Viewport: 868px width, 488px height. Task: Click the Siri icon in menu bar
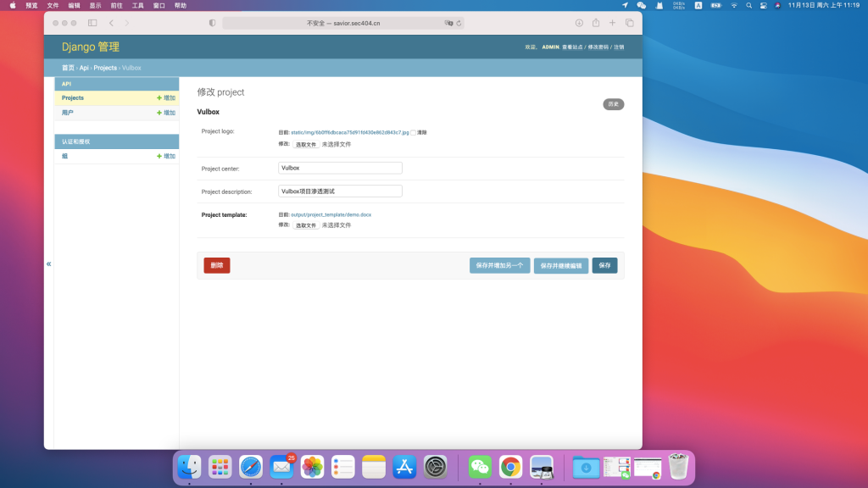pos(778,6)
